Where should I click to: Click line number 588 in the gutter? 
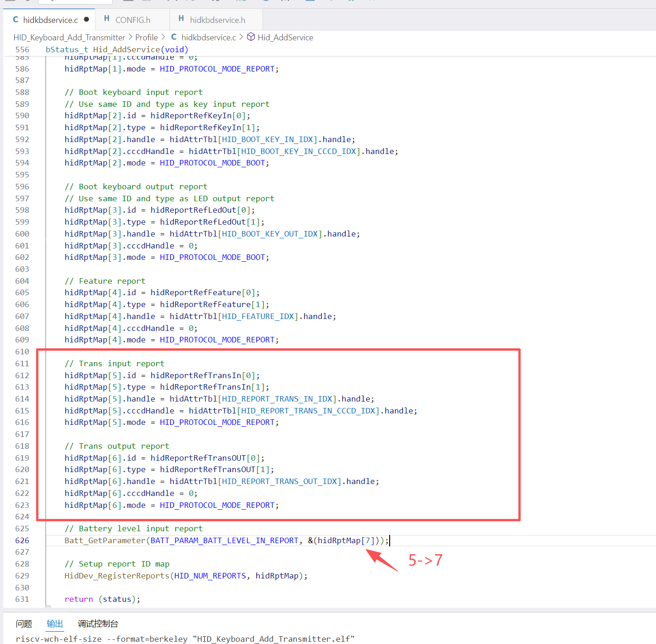pyautogui.click(x=22, y=92)
